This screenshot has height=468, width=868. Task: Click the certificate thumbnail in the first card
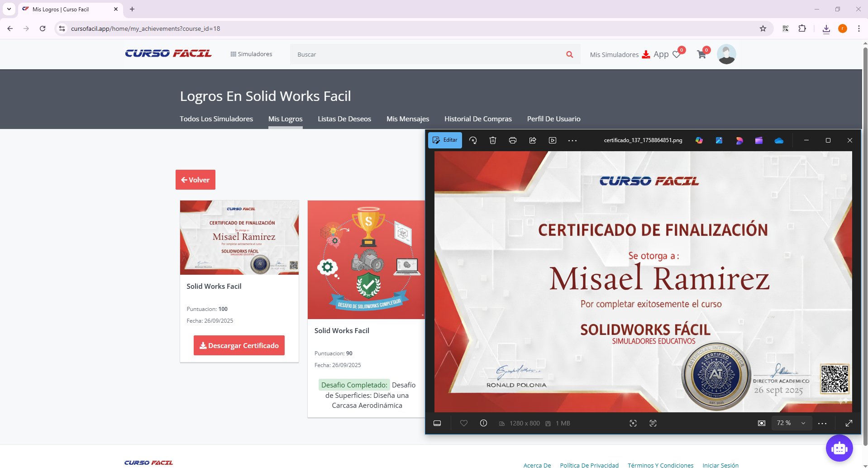[239, 238]
